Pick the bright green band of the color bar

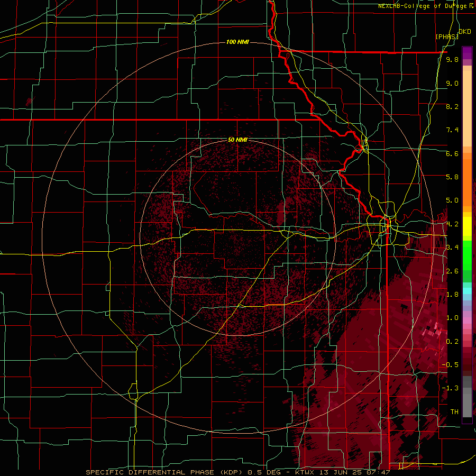point(467,255)
